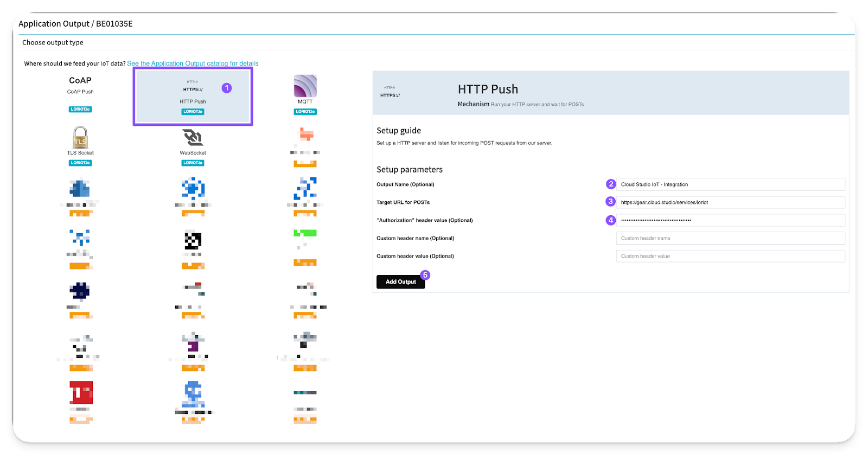The height and width of the screenshot is (455, 868).
Task: Click the LORIOT.io badge under MQTT
Action: (305, 112)
